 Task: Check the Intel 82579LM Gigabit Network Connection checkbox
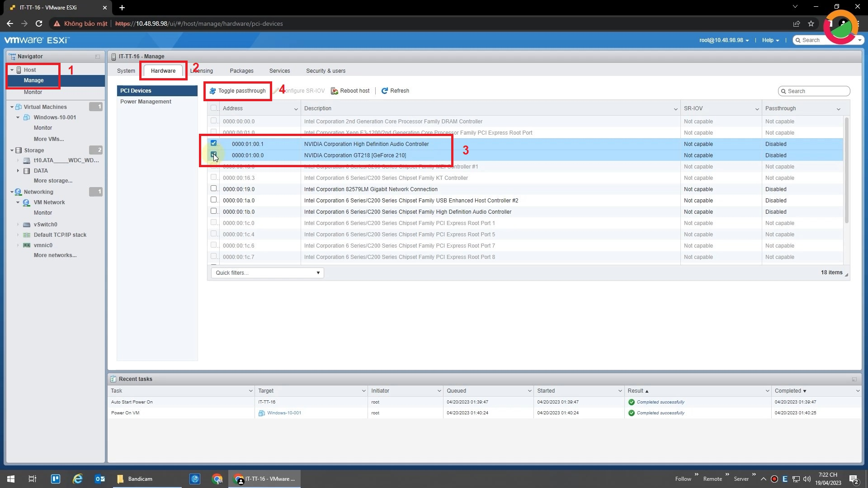tap(213, 188)
